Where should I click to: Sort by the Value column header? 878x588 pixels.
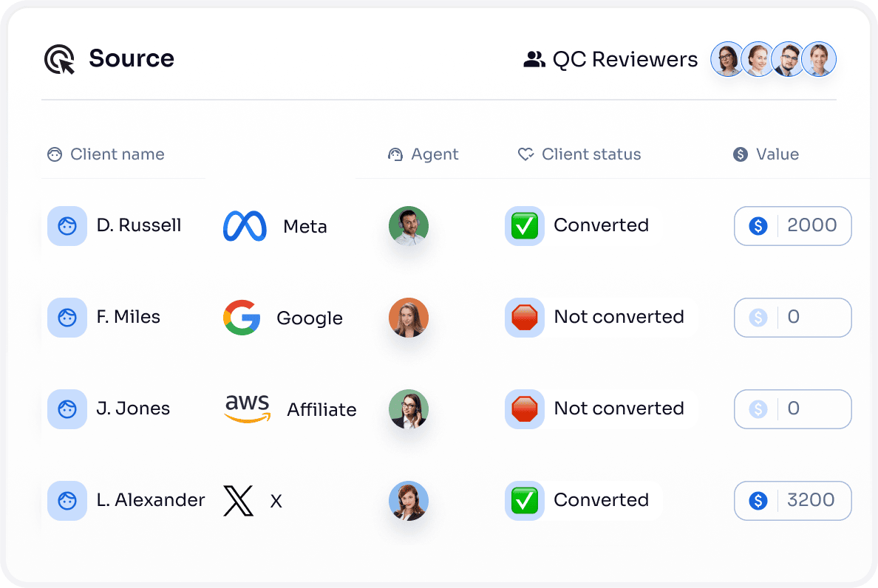pos(777,154)
